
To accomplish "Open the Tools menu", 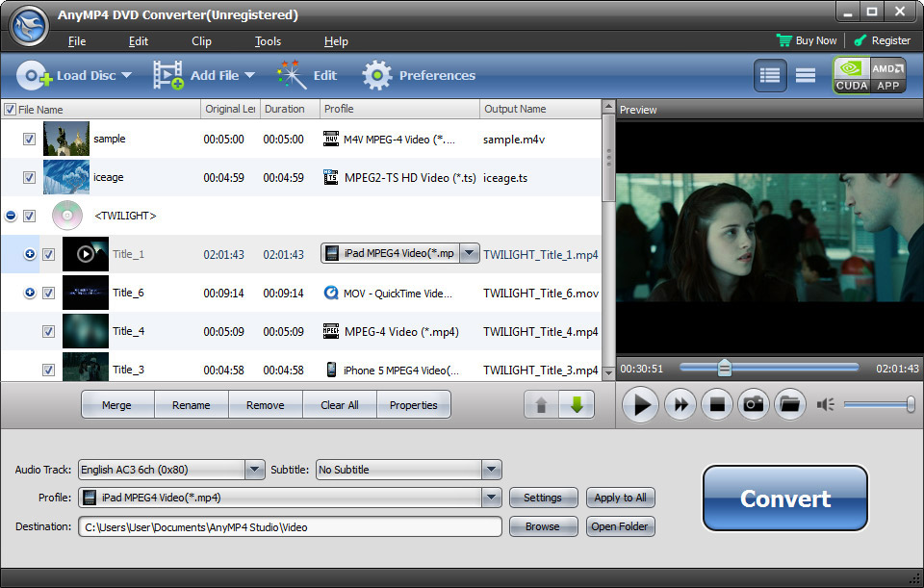I will (x=269, y=41).
